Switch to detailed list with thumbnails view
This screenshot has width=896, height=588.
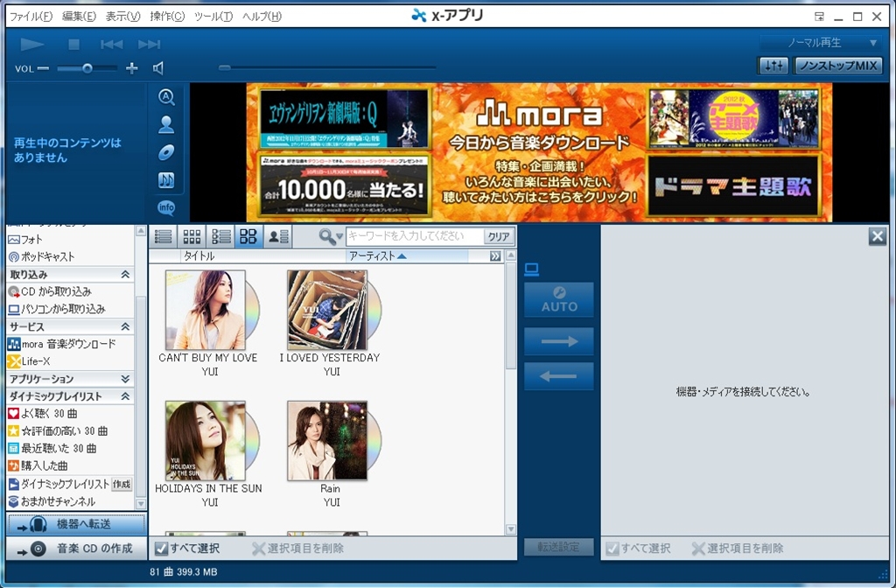click(220, 236)
